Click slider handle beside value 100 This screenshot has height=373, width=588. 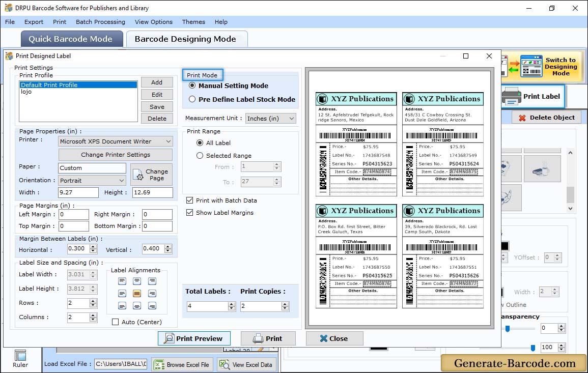point(533,348)
